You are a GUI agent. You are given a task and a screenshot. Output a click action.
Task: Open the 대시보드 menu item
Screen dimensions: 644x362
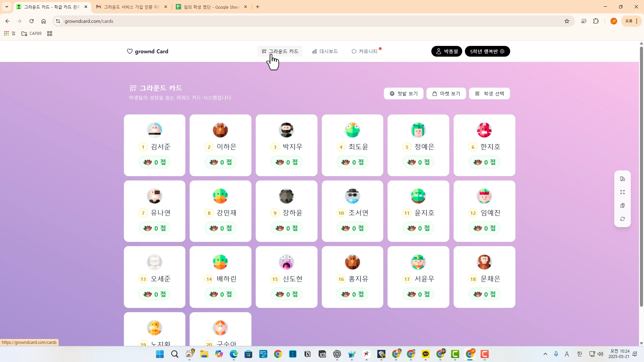(325, 51)
